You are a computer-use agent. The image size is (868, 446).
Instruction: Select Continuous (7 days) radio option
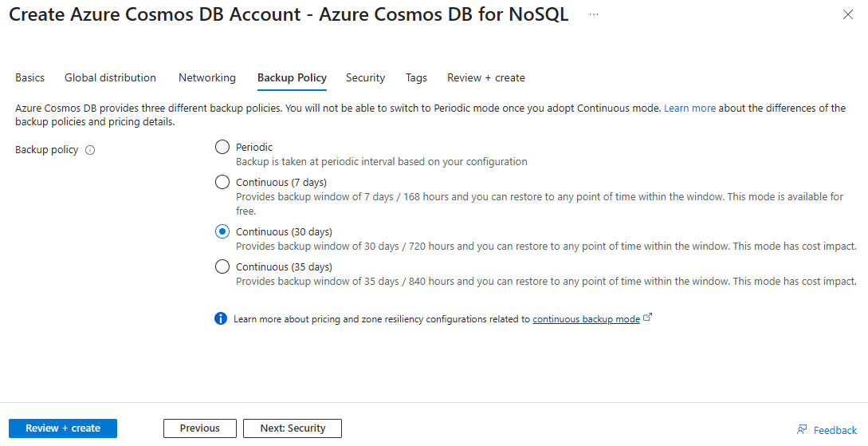tap(222, 182)
